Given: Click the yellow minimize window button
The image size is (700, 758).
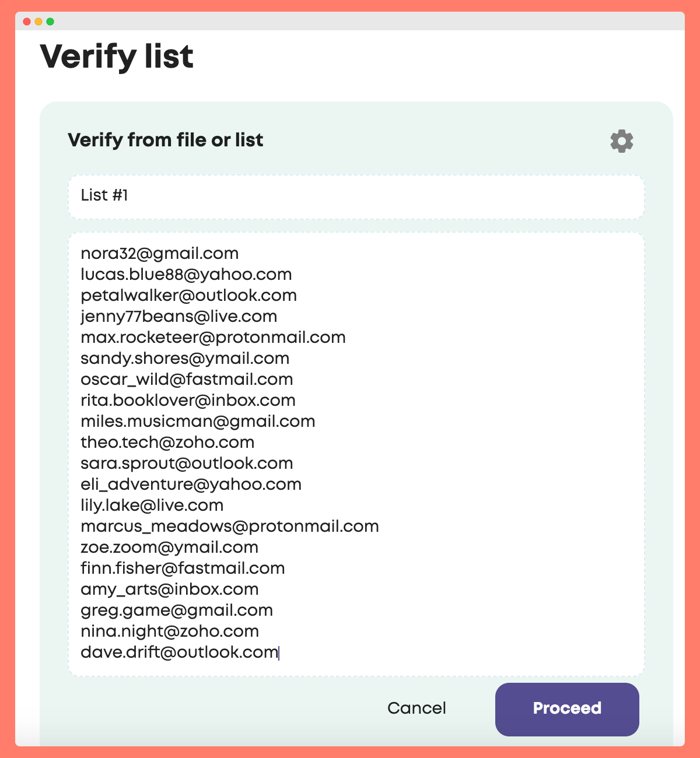Looking at the screenshot, I should (38, 22).
